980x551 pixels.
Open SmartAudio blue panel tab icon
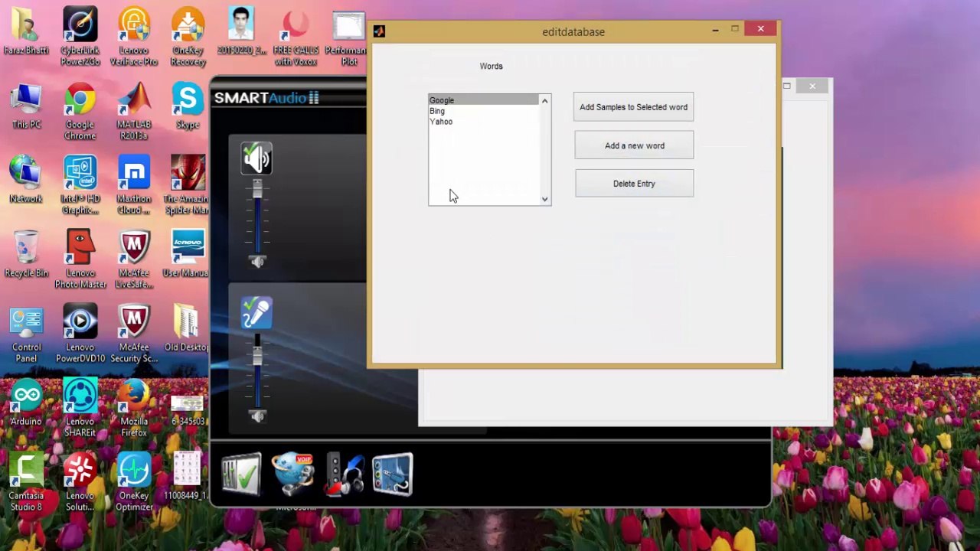[x=393, y=474]
